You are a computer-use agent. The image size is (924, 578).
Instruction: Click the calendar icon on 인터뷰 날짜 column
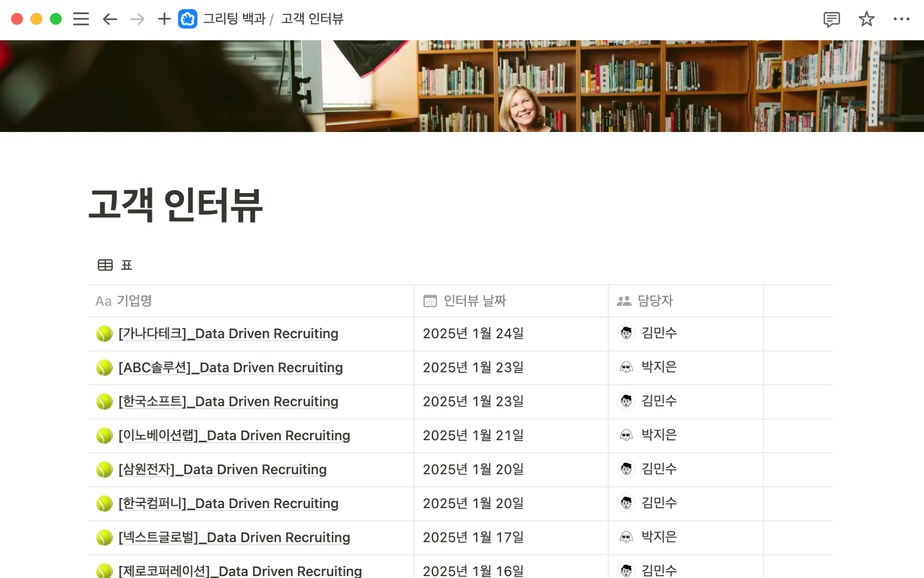[x=430, y=301]
